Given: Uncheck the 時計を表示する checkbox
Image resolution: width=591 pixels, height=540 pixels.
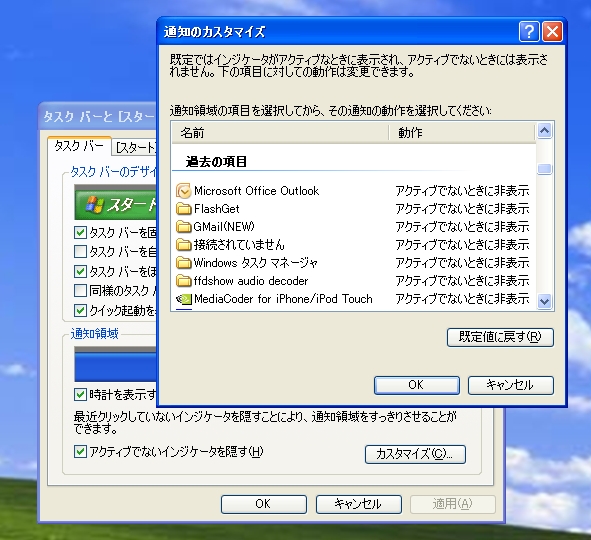Looking at the screenshot, I should point(80,395).
